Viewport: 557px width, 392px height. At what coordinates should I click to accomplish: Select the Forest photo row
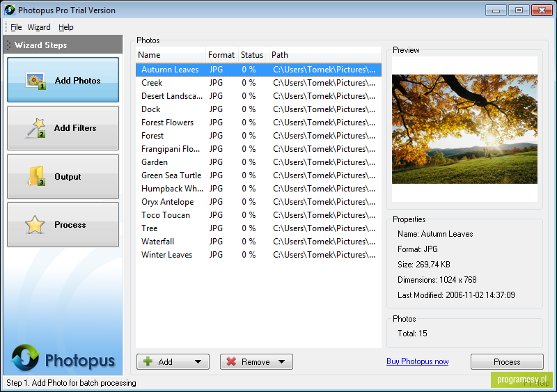point(258,136)
